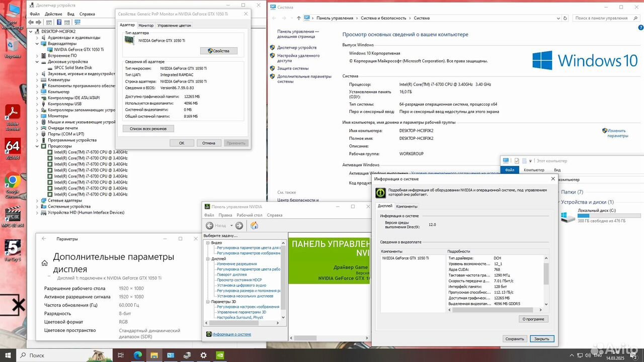Click the Task View icon on the taskbar
The height and width of the screenshot is (362, 644).
point(121,355)
